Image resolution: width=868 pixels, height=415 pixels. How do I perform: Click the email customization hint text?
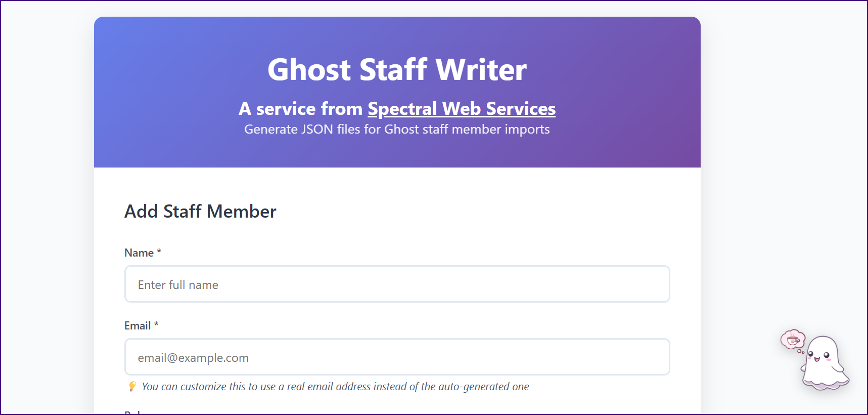pos(335,387)
